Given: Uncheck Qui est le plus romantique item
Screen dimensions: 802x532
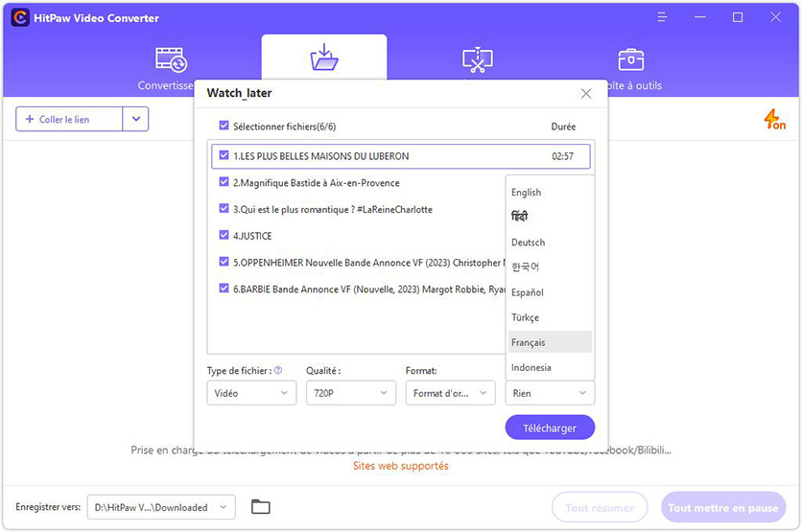Looking at the screenshot, I should 224,209.
